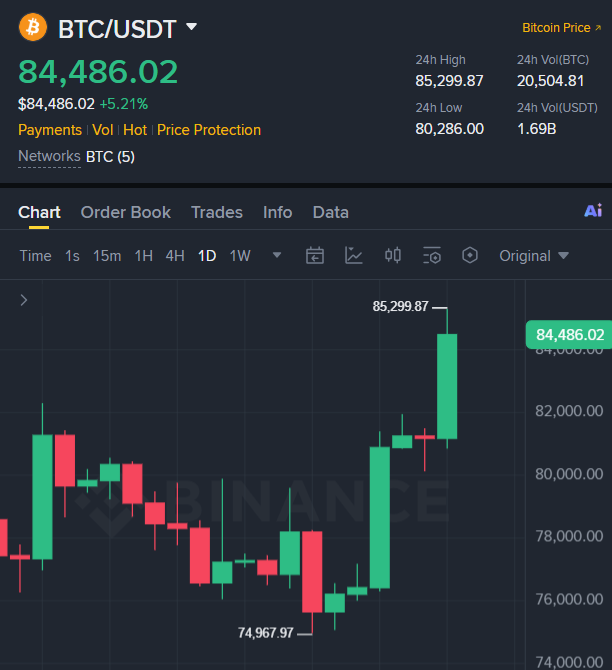Switch to the Trades tab
612x670 pixels.
click(217, 212)
